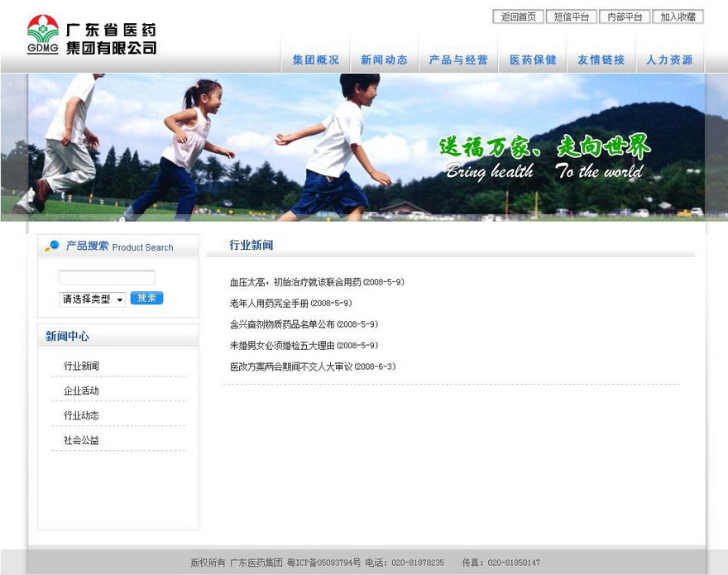Open the 集团概况 navigation menu

316,60
